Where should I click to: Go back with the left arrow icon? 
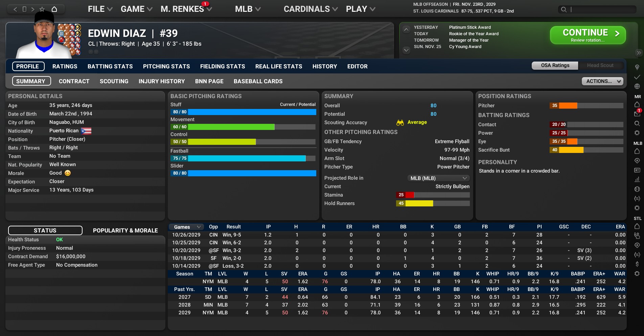(x=15, y=9)
